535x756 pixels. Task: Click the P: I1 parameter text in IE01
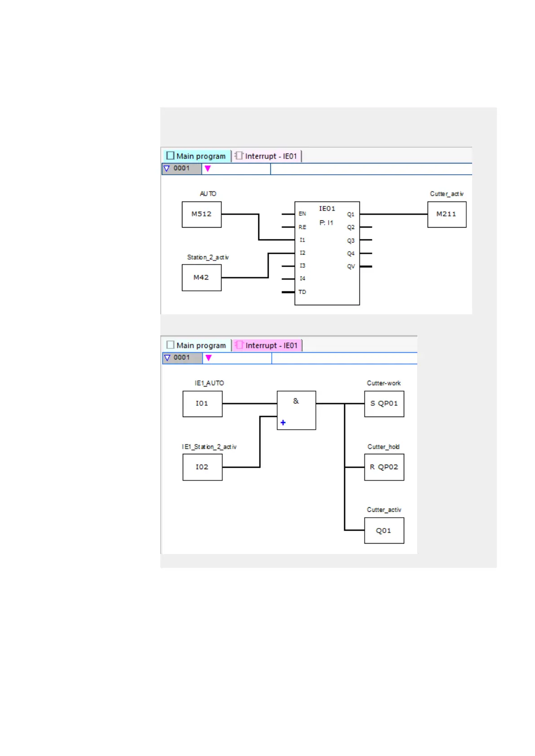(327, 223)
